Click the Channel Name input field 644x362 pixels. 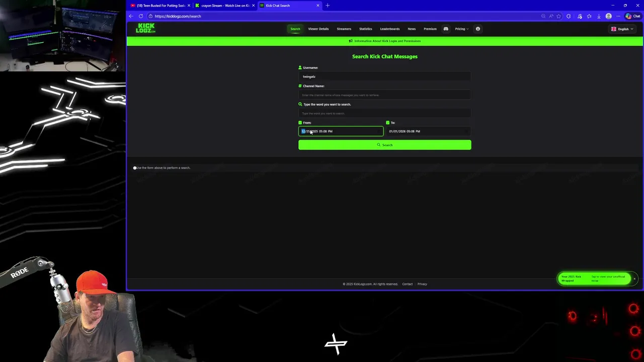click(x=385, y=95)
